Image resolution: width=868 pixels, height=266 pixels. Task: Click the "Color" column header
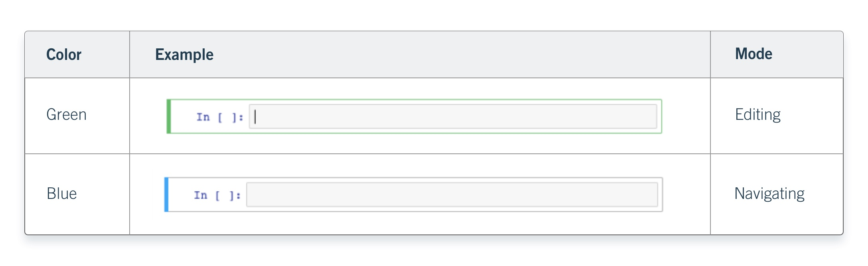64,55
